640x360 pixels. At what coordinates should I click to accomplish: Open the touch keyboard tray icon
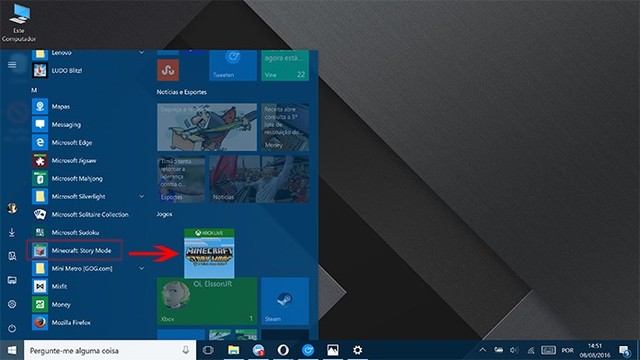coord(548,350)
